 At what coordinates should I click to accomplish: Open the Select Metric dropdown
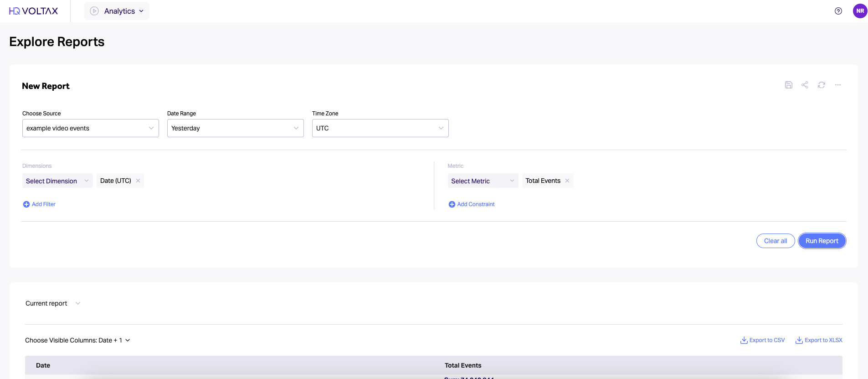point(483,181)
